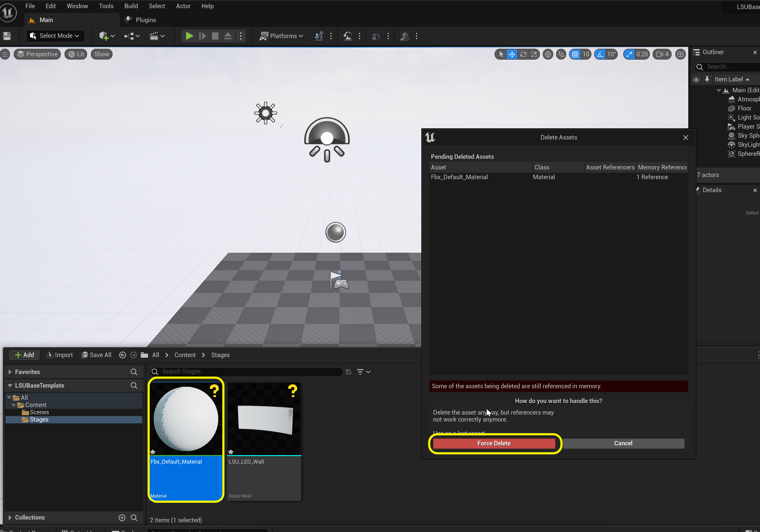Open the Build menu
Image resolution: width=760 pixels, height=532 pixels.
click(130, 6)
